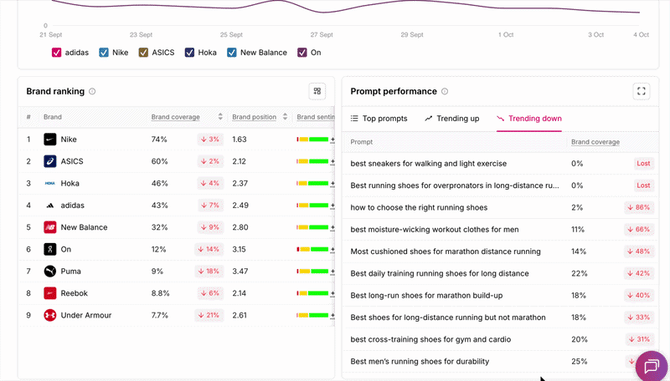Click the 66% decrease badge
Viewport: 670px width, 381px height.
coord(638,229)
